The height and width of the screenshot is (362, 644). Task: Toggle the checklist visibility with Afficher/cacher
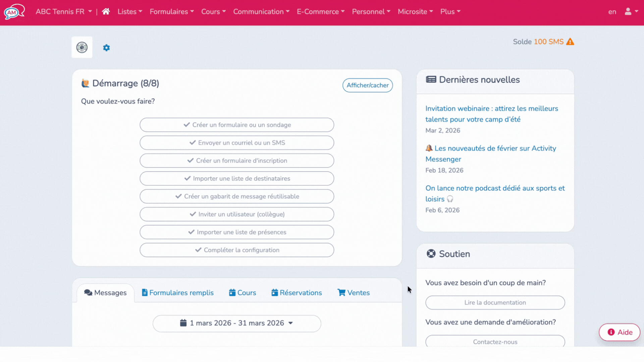[367, 85]
